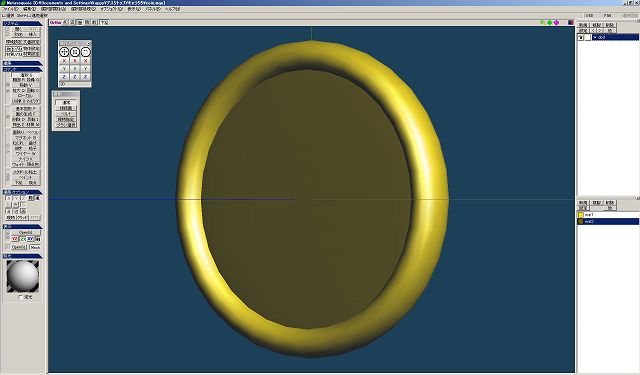Click green Y under the rotate handle column
640x375 pixels.
[85, 69]
